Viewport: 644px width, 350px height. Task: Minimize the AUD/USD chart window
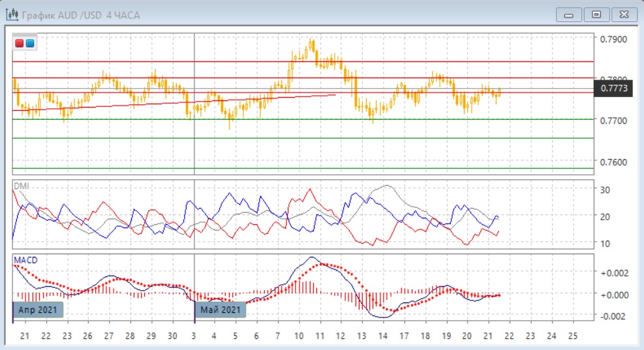click(x=571, y=14)
